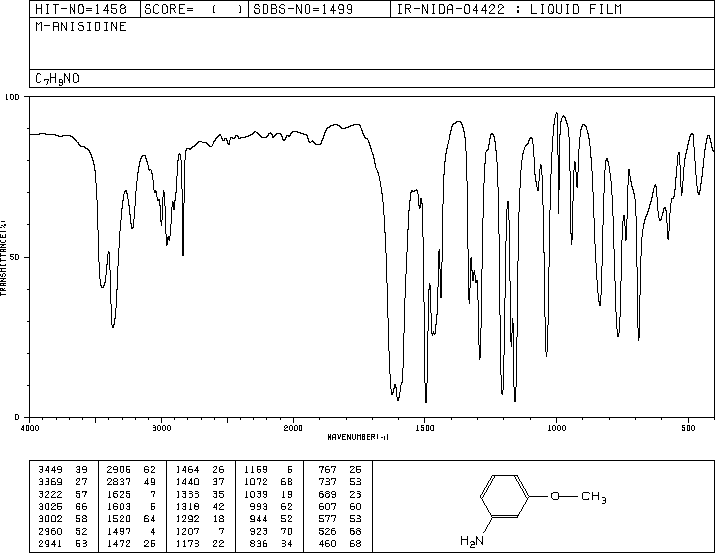Click the compound name M-ANISIDINE
Viewport: 715px width, 553px height.
point(81,27)
